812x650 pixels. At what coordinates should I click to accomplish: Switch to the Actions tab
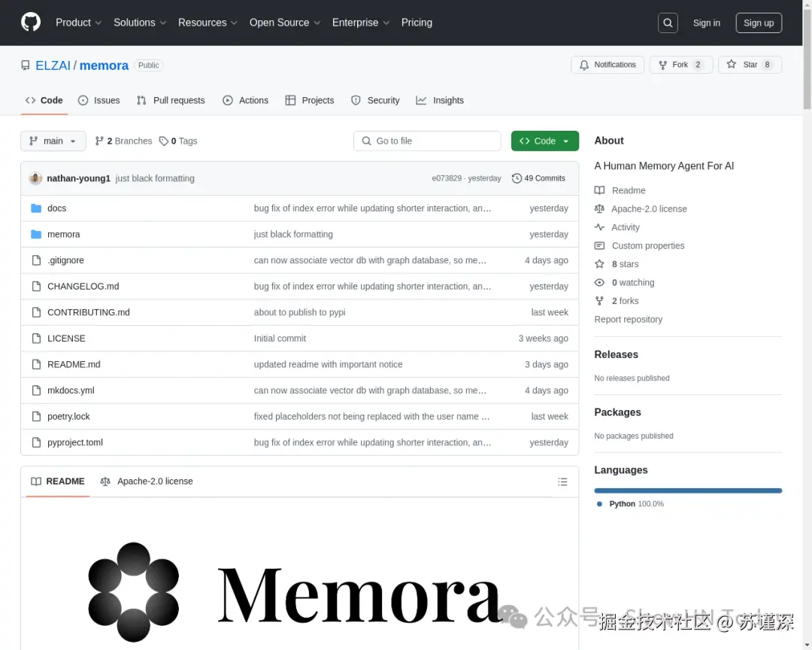click(x=245, y=101)
